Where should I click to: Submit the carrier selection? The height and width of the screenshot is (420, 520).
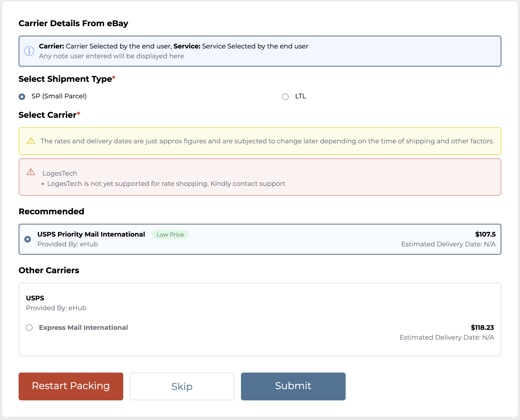point(293,386)
